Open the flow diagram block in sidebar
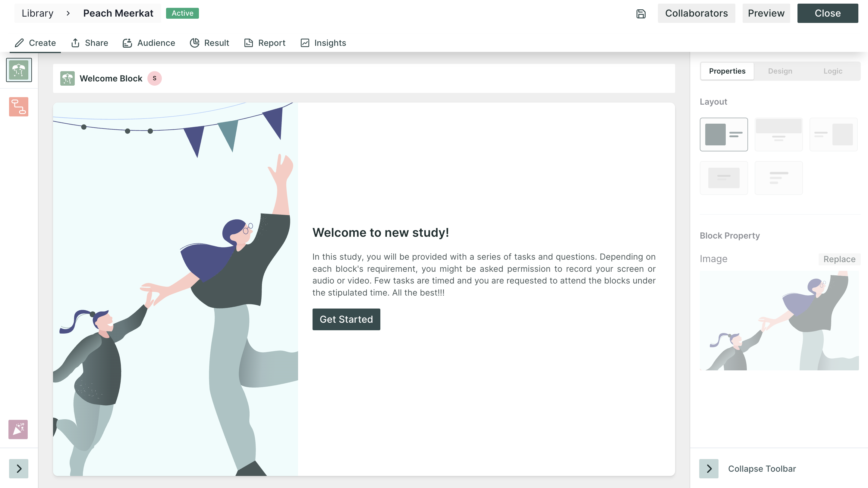Viewport: 868px width, 488px height. coord(18,106)
